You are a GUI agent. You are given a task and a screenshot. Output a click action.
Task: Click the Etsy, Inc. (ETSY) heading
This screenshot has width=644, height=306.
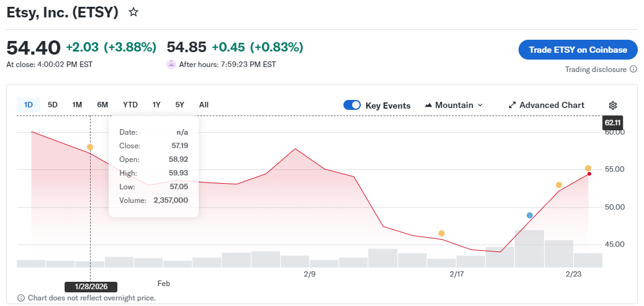pyautogui.click(x=63, y=12)
